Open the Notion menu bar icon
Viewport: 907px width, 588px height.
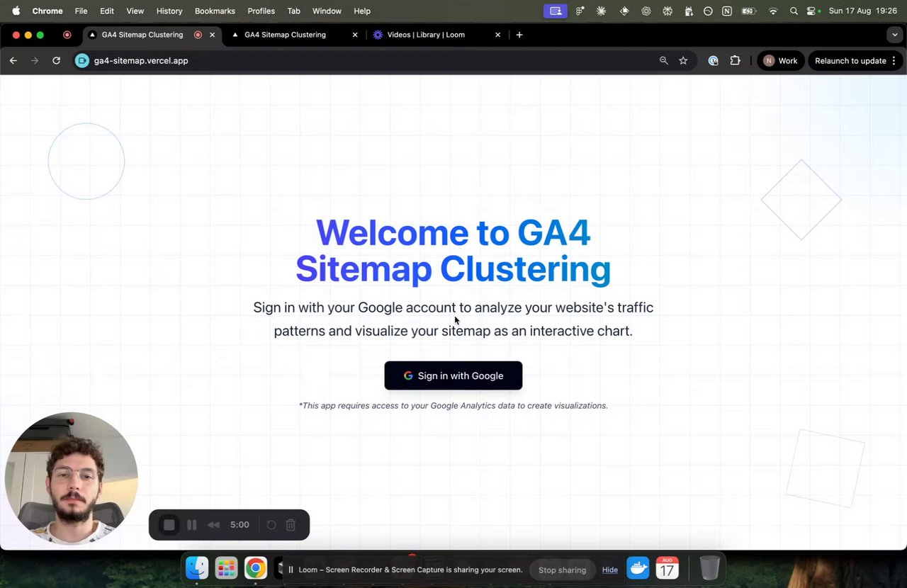[727, 11]
